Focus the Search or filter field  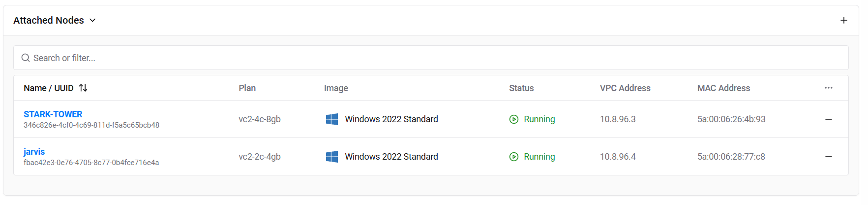pos(431,58)
